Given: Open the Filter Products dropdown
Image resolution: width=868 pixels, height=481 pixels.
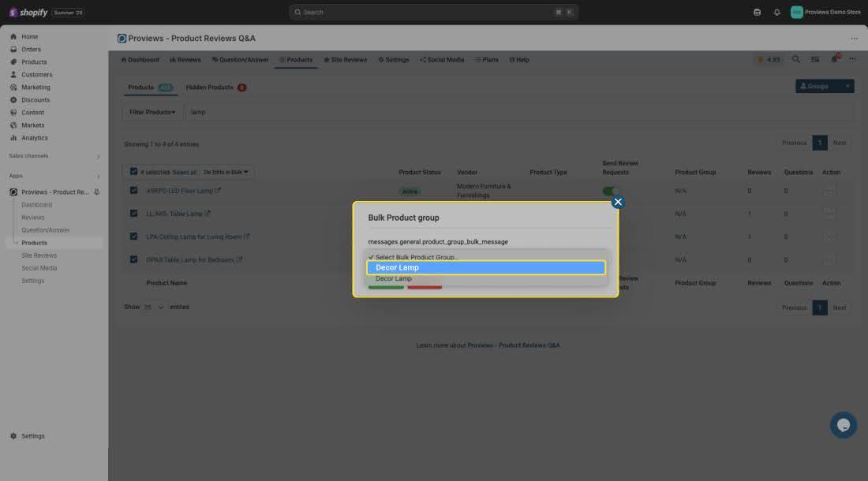Looking at the screenshot, I should (152, 112).
